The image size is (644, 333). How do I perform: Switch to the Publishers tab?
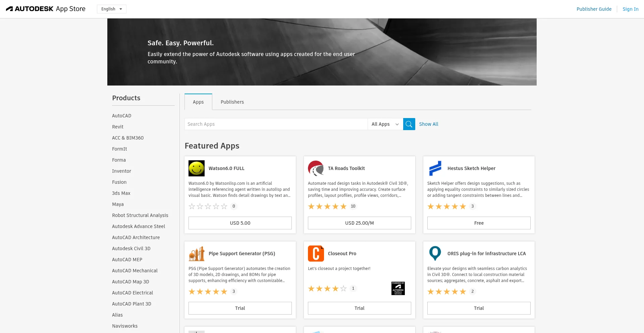click(x=232, y=102)
